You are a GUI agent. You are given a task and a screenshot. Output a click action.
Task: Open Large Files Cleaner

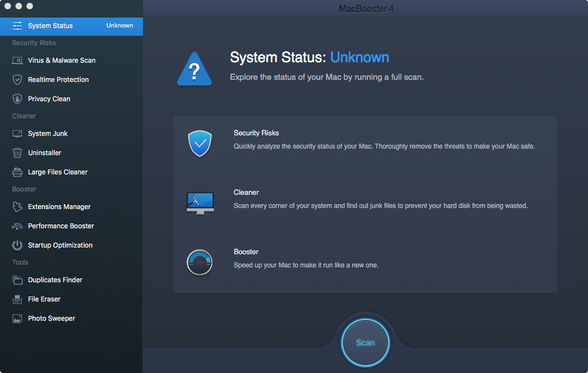point(72,172)
